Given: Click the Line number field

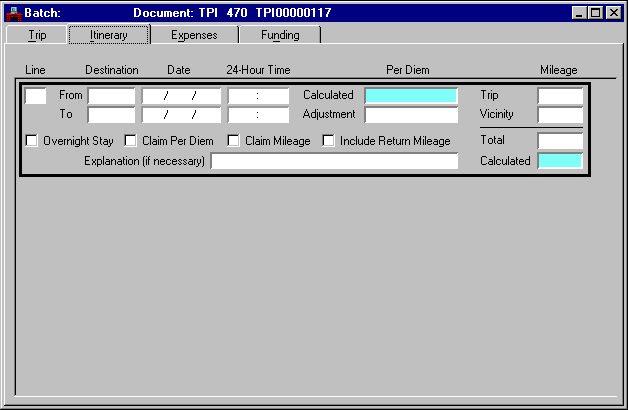Looking at the screenshot, I should (35, 96).
